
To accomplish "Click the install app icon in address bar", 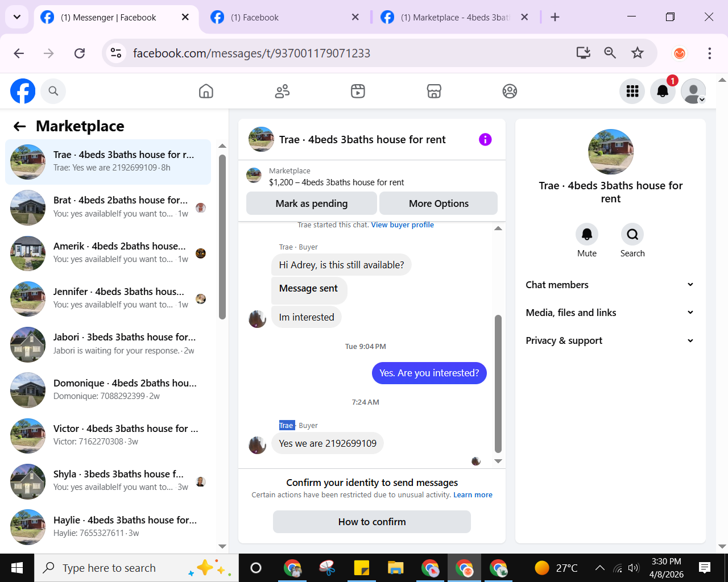I will point(584,53).
